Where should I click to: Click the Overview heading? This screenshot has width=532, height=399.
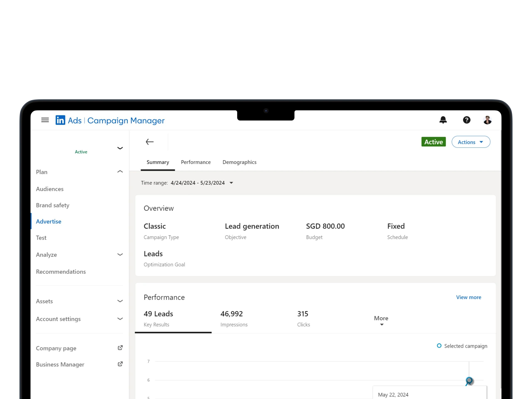pyautogui.click(x=159, y=208)
